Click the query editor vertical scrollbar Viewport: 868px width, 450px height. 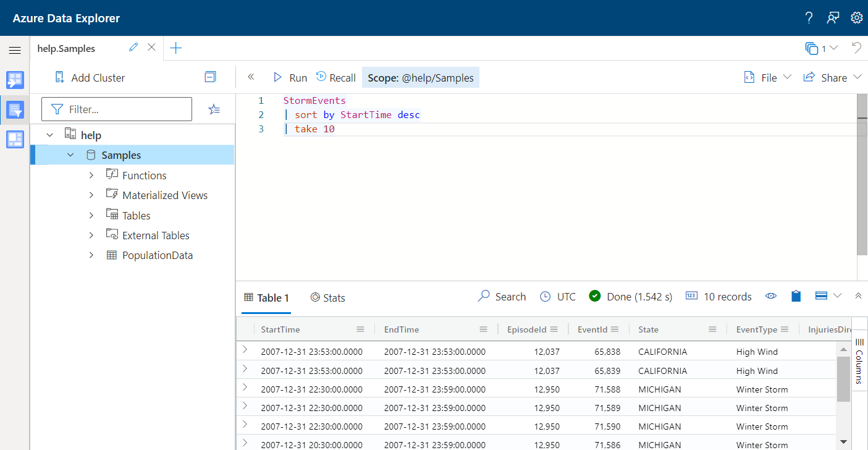[862, 174]
